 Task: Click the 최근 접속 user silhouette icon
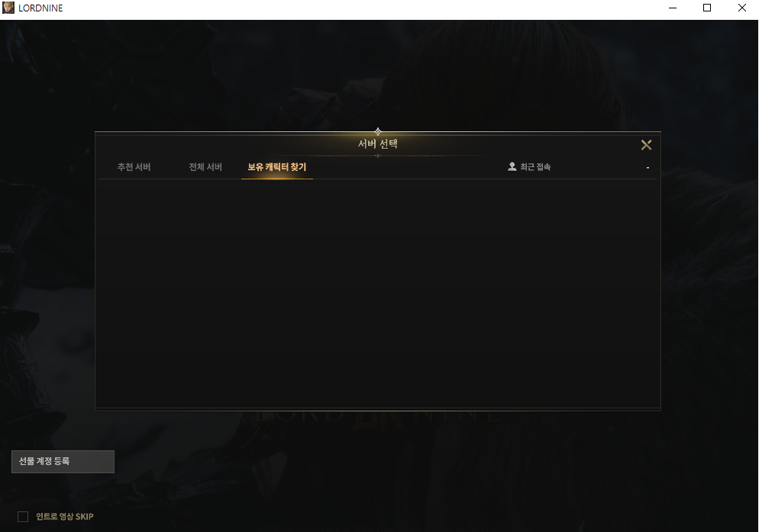[x=512, y=166]
